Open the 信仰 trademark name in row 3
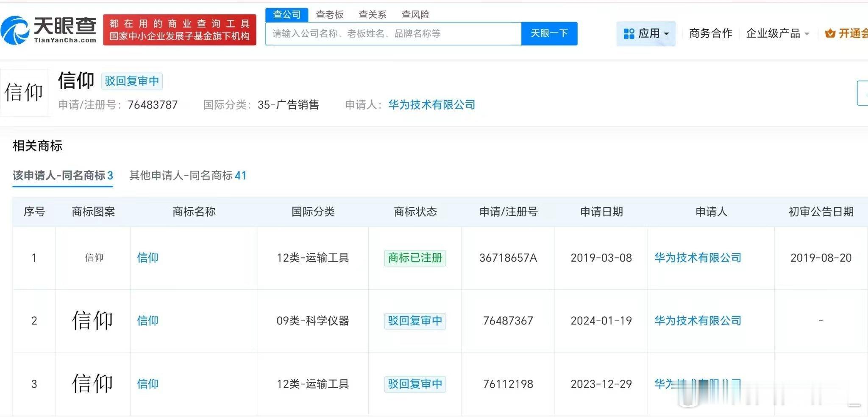 [147, 384]
